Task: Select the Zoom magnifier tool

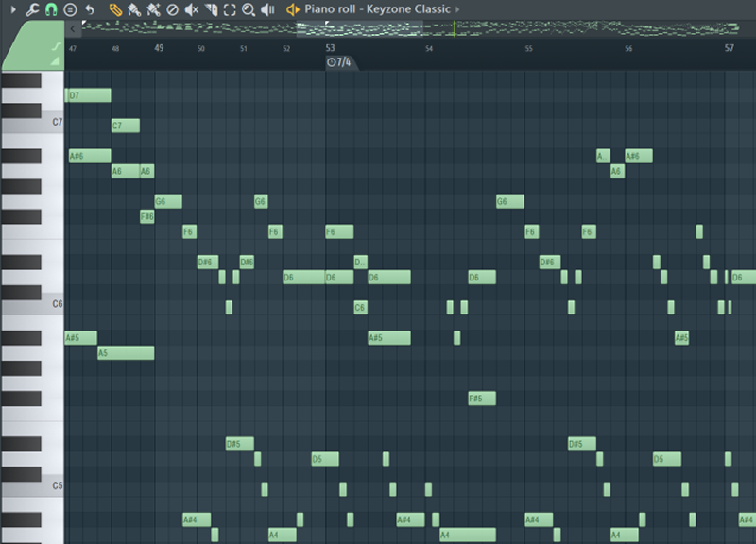Action: (249, 9)
